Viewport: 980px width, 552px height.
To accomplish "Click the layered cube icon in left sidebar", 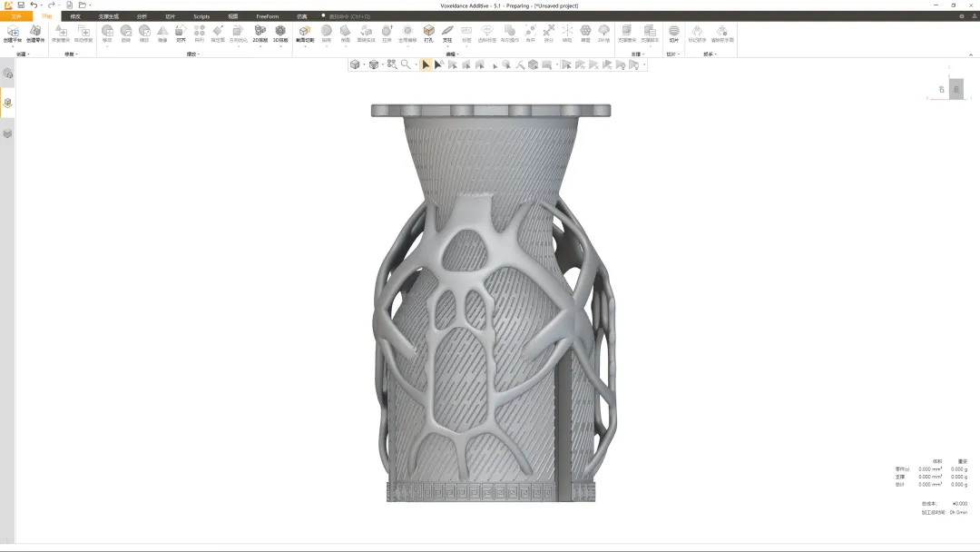I will coord(7,133).
